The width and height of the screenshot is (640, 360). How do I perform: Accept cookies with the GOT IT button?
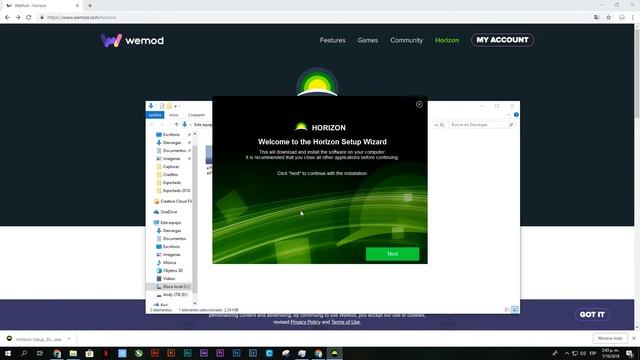coord(592,314)
